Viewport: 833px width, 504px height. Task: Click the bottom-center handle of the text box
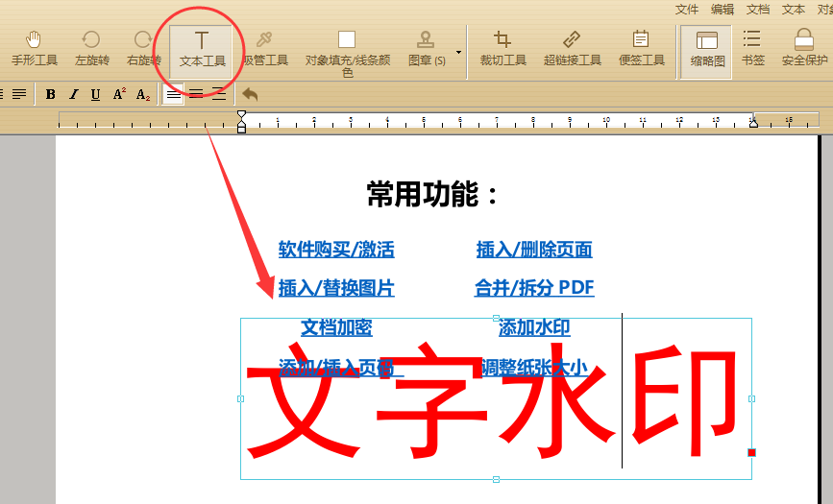pos(496,479)
